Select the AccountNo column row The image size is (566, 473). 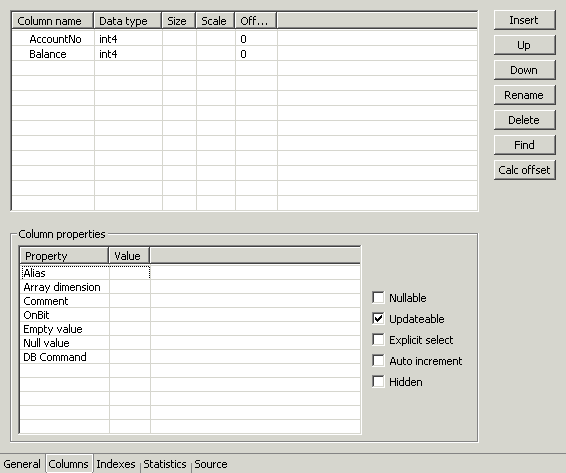coord(244,39)
